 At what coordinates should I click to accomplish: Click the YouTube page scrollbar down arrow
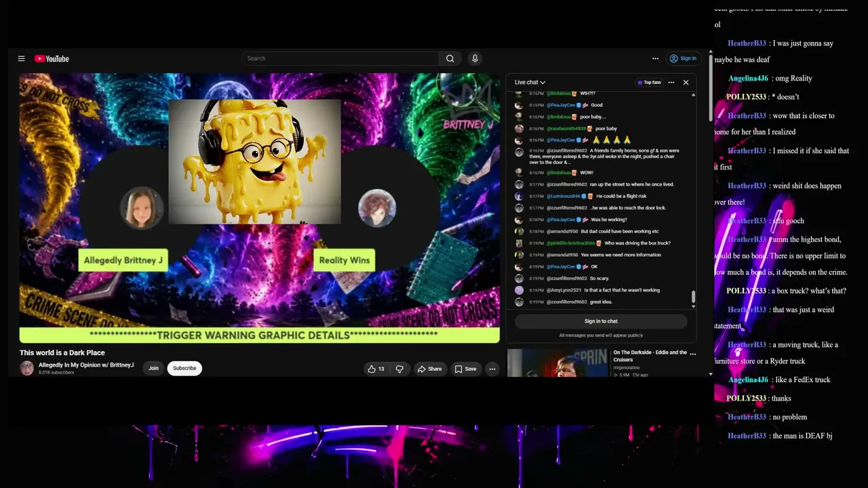point(711,373)
